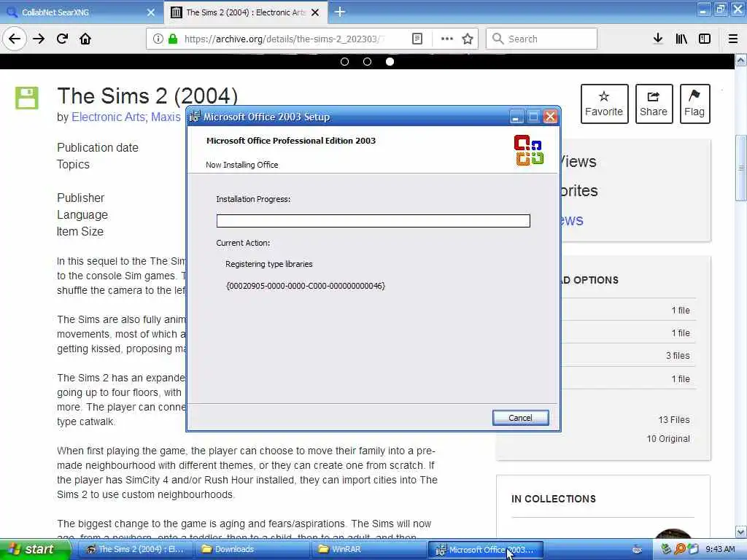Open the Downloads arrow in the toolbar
Image resolution: width=747 pixels, height=560 pixels.
(658, 39)
